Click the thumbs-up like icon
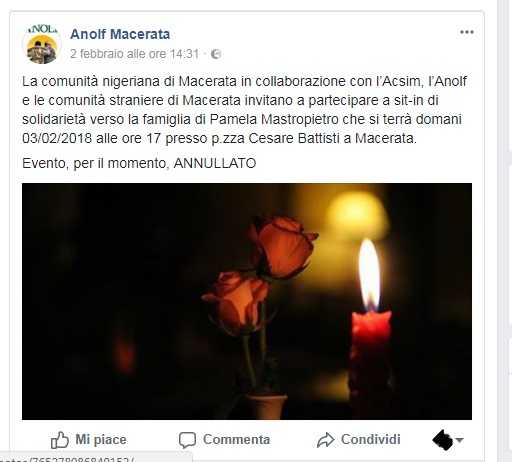The width and height of the screenshot is (512, 462). [x=60, y=440]
